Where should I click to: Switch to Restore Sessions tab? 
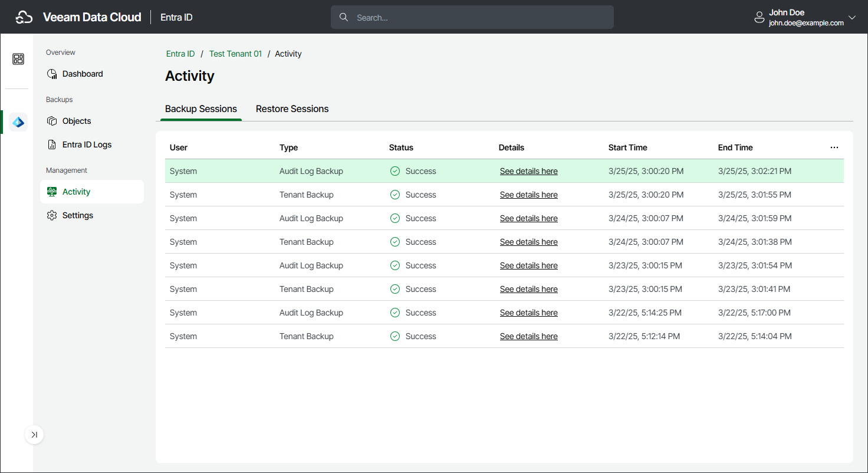(x=292, y=109)
